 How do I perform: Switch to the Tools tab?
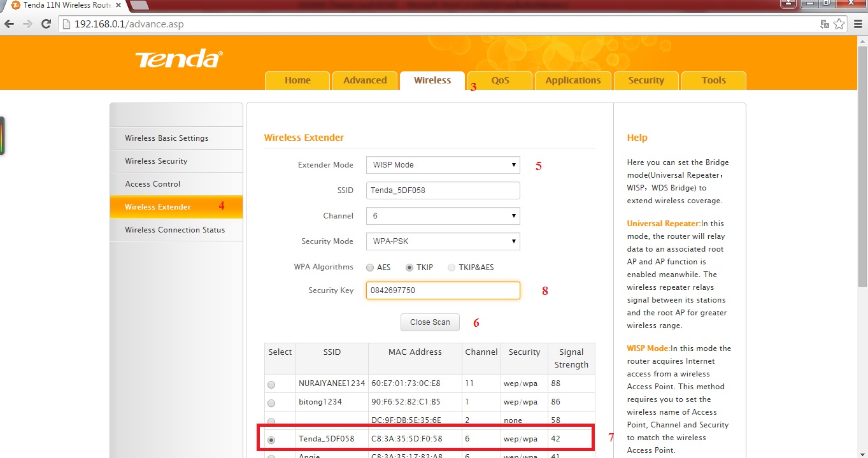714,80
